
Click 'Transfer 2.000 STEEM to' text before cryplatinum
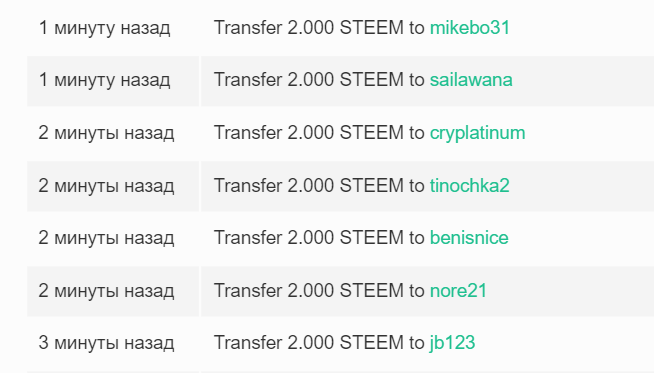point(319,133)
